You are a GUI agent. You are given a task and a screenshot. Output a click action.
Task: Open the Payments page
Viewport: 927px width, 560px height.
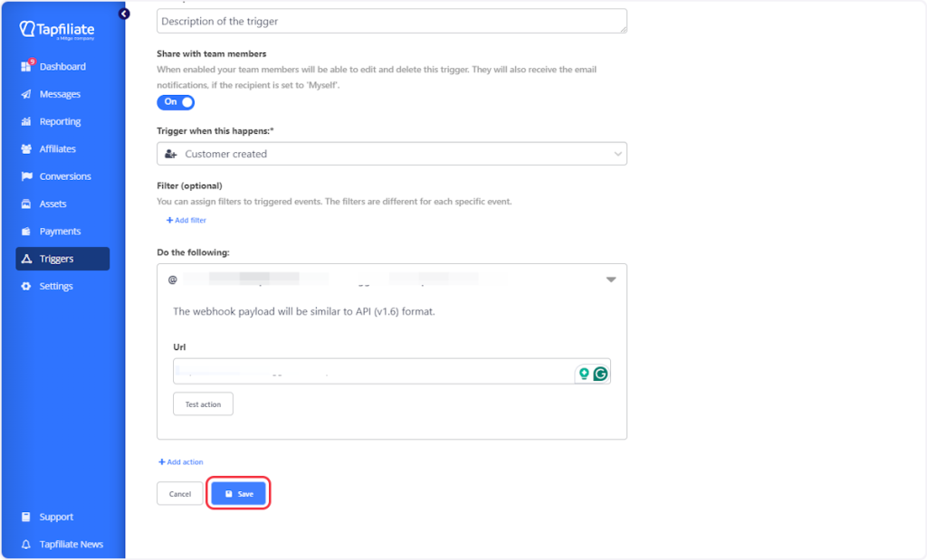(x=60, y=232)
